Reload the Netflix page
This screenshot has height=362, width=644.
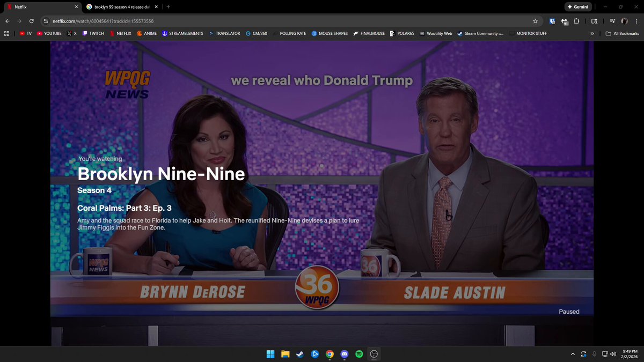point(32,21)
